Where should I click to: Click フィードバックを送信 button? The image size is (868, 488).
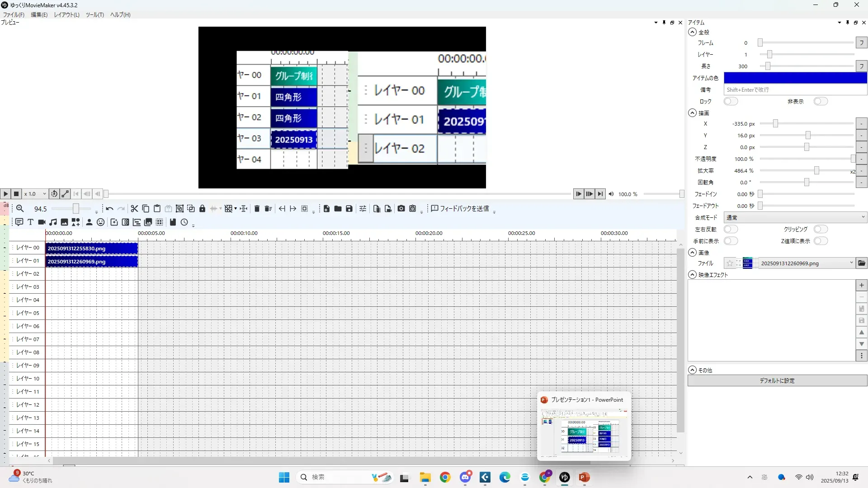pos(460,209)
